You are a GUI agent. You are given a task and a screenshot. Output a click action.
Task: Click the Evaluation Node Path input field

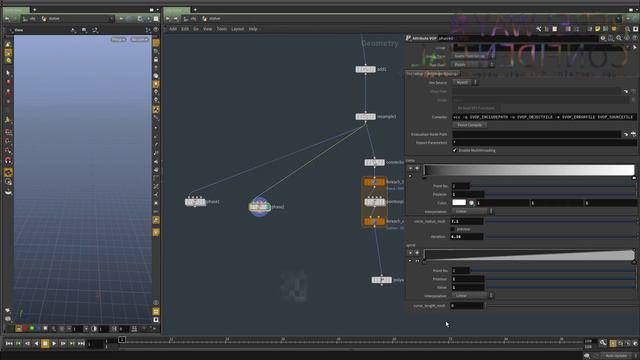tap(536, 134)
